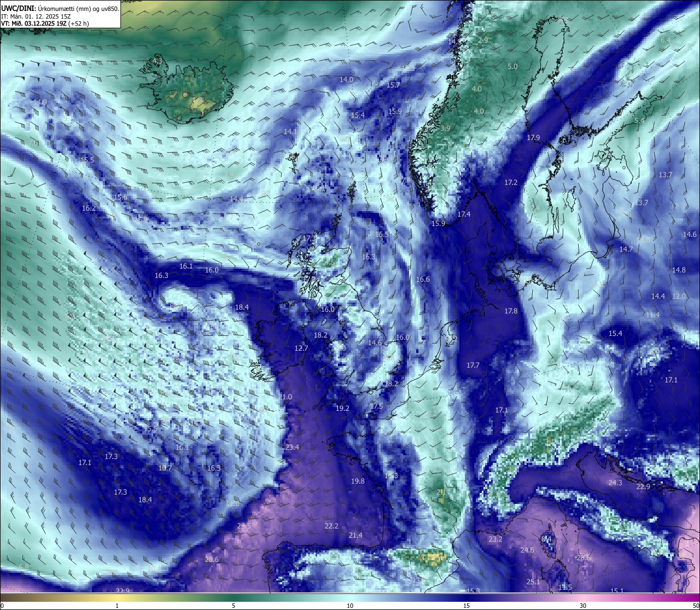
Task: Click the map value 15.5
Action: 87,160
